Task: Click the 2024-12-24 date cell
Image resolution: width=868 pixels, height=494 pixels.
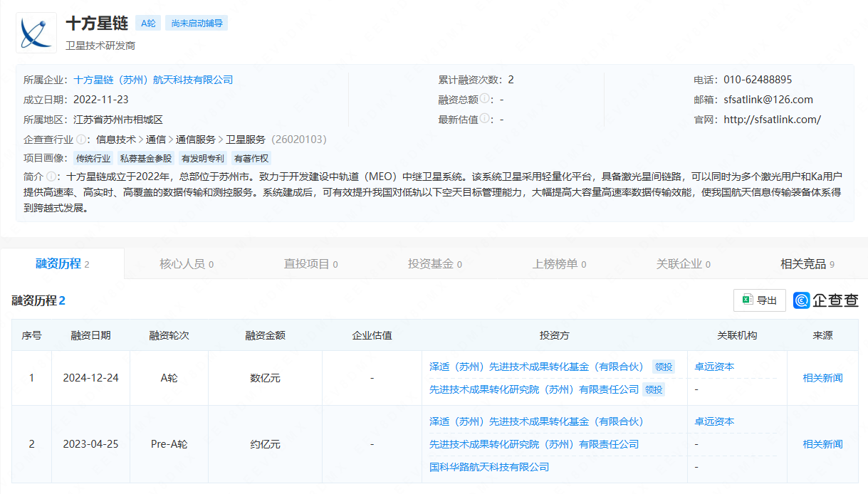Action: tap(90, 378)
